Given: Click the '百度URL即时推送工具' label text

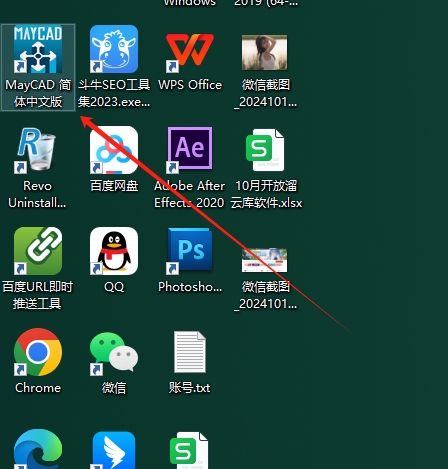Looking at the screenshot, I should click(x=37, y=295).
